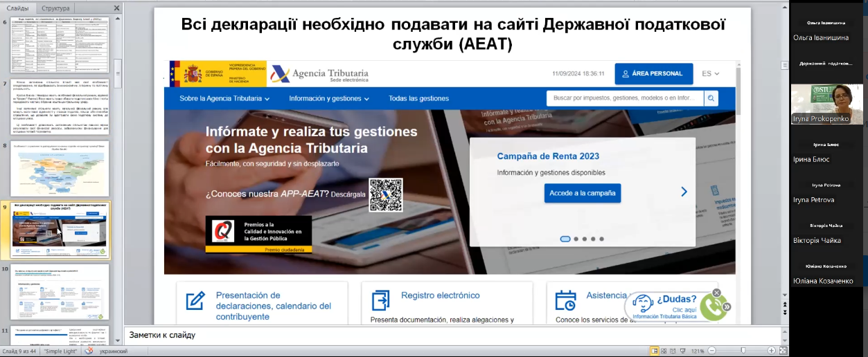Click the carousel next arrow chevron
The height and width of the screenshot is (357, 868).
[x=684, y=192]
